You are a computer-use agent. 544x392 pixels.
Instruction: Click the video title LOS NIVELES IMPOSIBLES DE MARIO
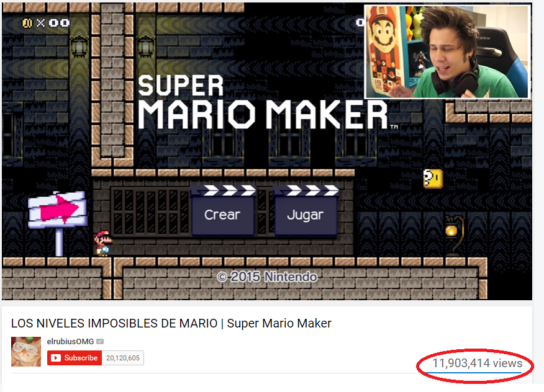(x=171, y=323)
